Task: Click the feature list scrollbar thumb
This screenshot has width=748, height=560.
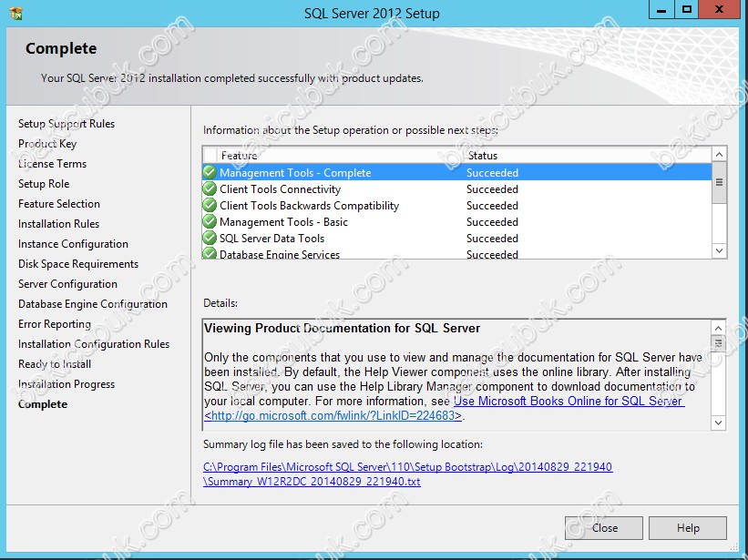Action: tap(720, 182)
